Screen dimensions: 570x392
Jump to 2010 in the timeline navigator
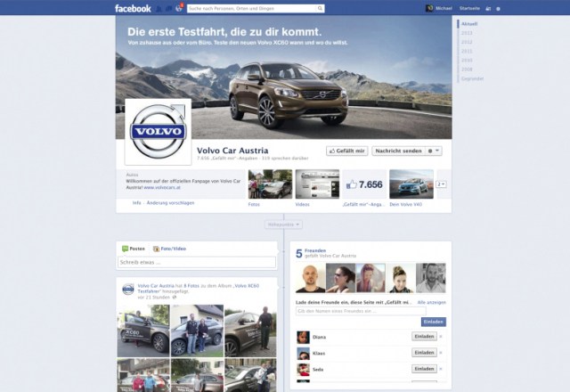coord(467,61)
